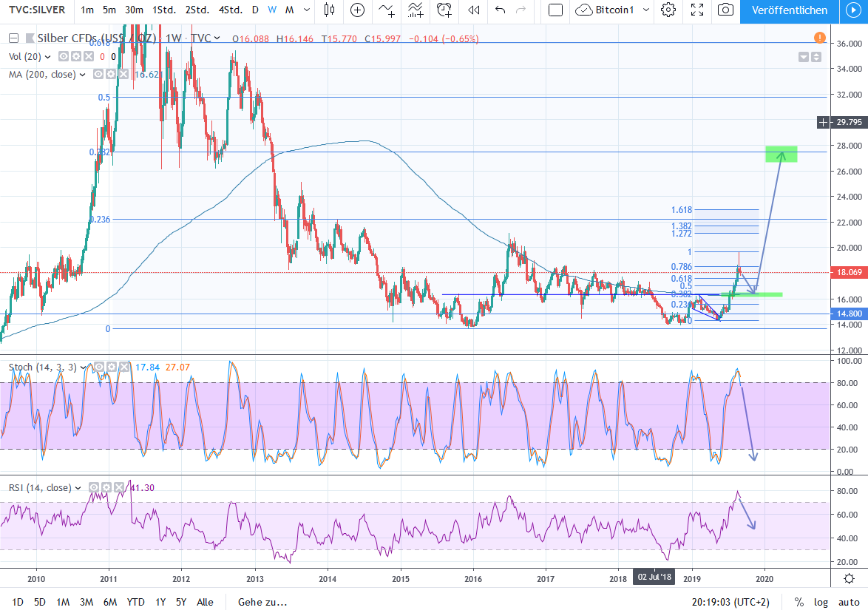This screenshot has height=613, width=868.
Task: Click the undo arrow in toolbar
Action: point(501,10)
